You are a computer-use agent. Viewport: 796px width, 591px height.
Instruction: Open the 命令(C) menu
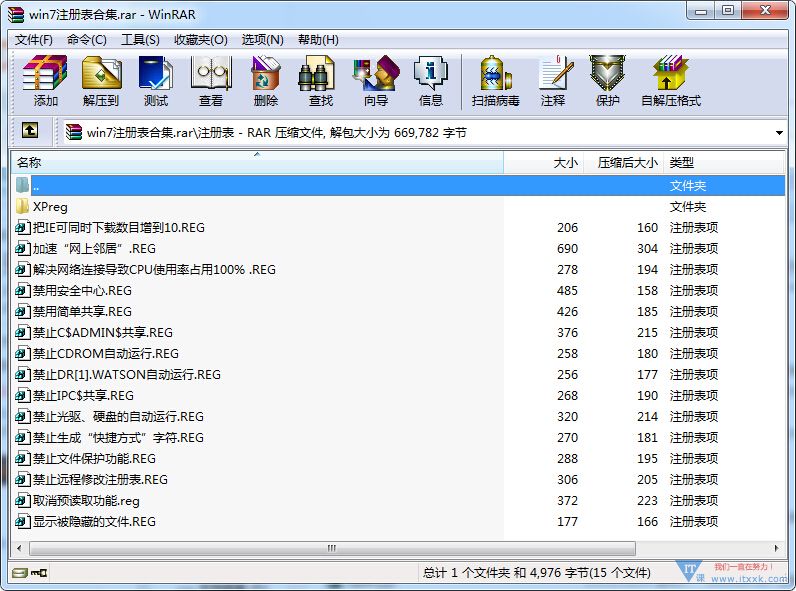[87, 40]
